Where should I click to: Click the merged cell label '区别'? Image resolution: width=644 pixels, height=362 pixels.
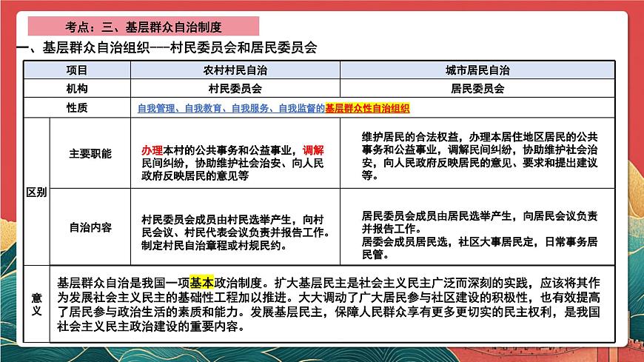click(x=36, y=192)
